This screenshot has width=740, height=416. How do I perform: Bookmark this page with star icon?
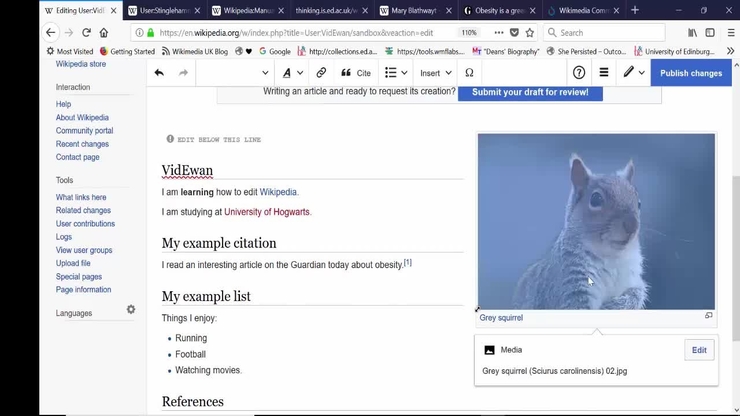tap(530, 33)
